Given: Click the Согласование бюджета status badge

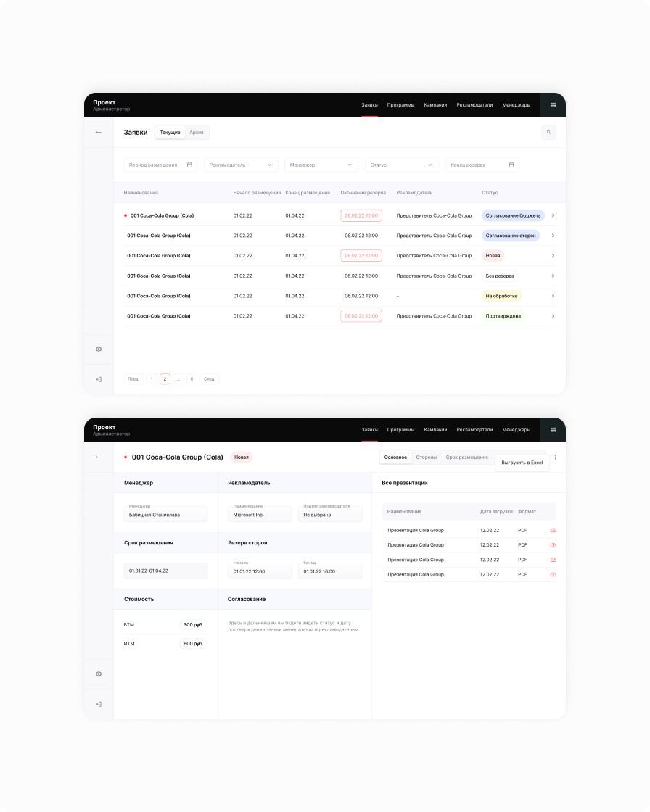Looking at the screenshot, I should pyautogui.click(x=513, y=215).
